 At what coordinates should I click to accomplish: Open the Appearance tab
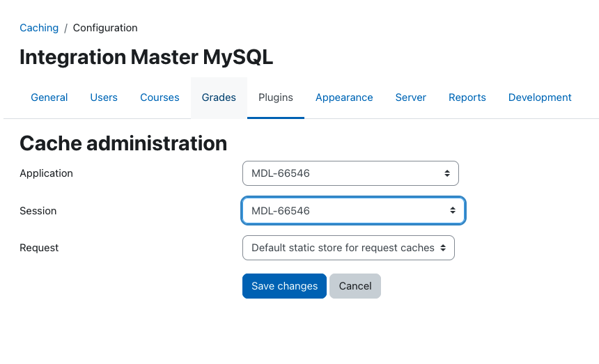pyautogui.click(x=344, y=97)
